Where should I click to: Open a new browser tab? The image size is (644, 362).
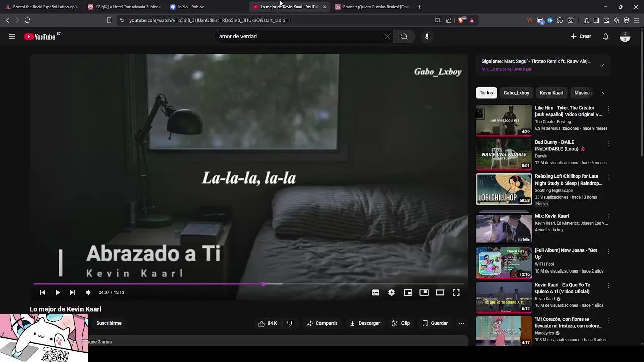coord(419,7)
